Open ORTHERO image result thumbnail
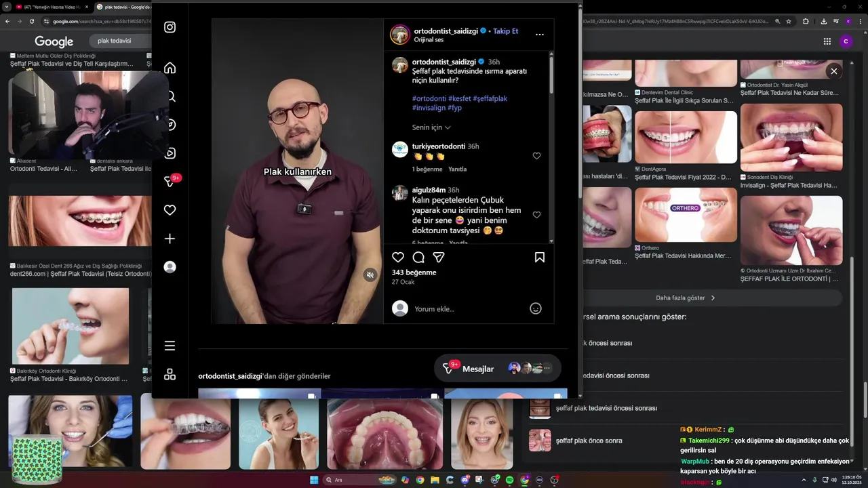This screenshot has height=488, width=868. click(x=686, y=215)
